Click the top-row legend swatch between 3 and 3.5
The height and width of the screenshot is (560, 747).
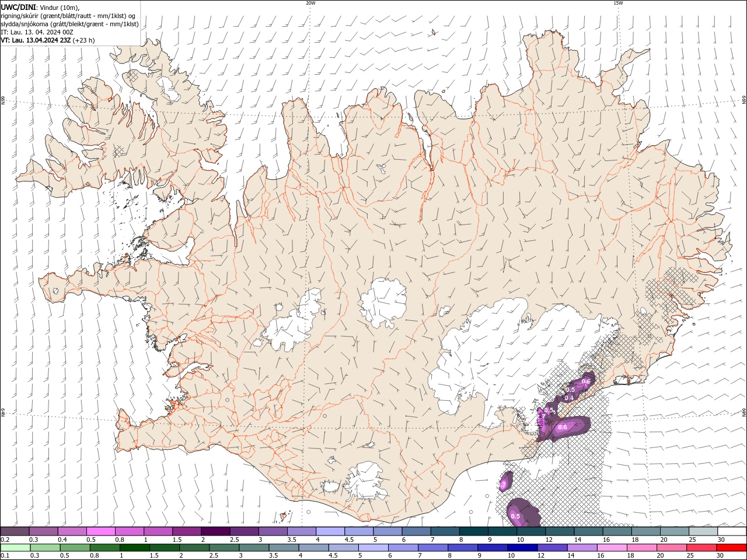point(273,531)
